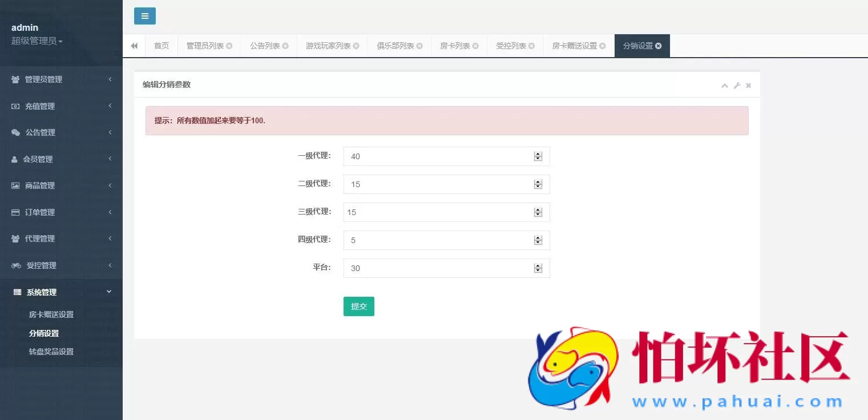Click the 会员管理 user icon
The width and height of the screenshot is (868, 420).
point(14,159)
